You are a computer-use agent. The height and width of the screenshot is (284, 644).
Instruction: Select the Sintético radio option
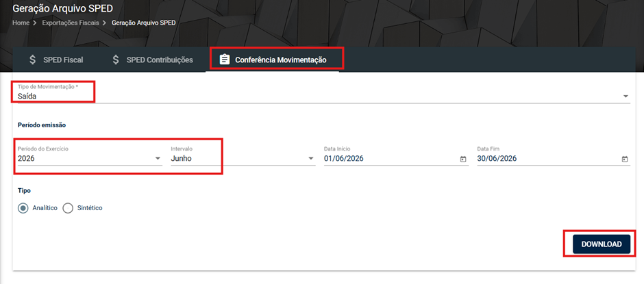tap(82, 208)
